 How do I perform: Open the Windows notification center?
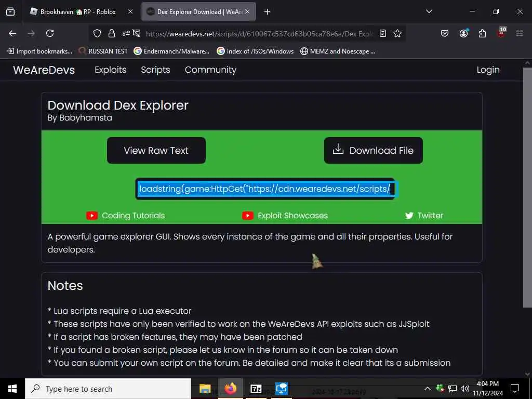[515, 389]
